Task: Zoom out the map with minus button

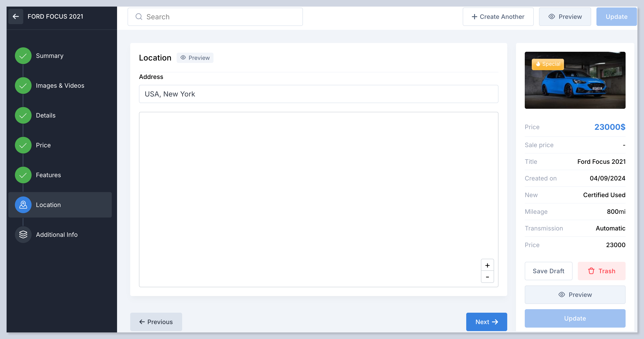Action: point(487,277)
